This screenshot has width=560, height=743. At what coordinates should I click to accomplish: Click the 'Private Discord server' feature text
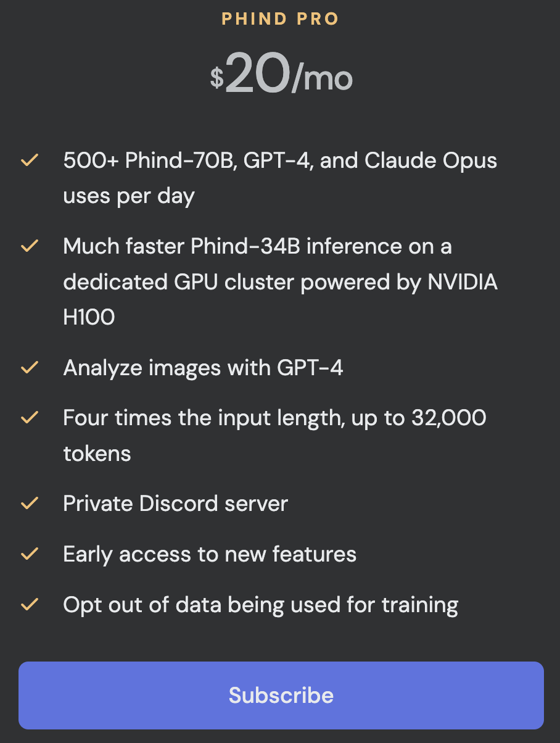click(175, 503)
